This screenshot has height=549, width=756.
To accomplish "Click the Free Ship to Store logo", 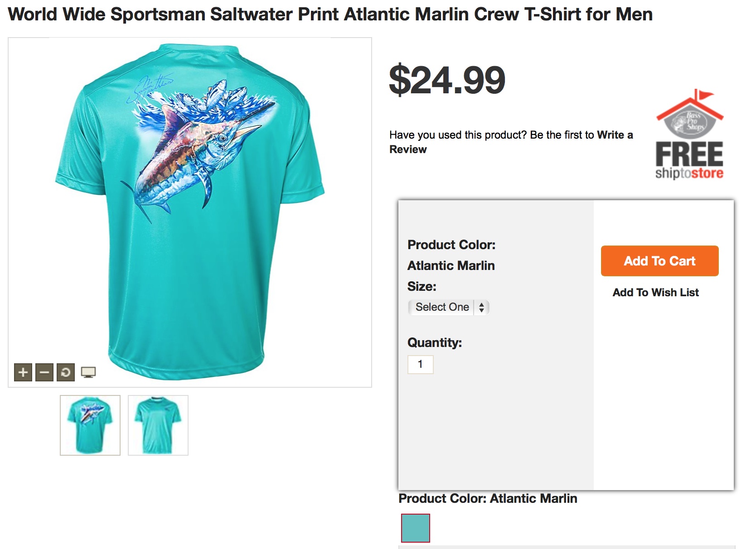I will pyautogui.click(x=689, y=136).
